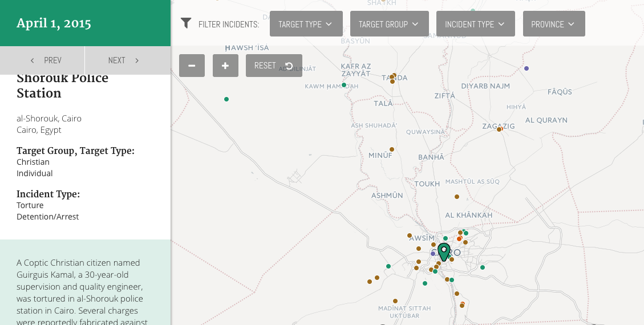Click the filter funnel icon
Viewport: 644px width, 325px height.
click(186, 23)
